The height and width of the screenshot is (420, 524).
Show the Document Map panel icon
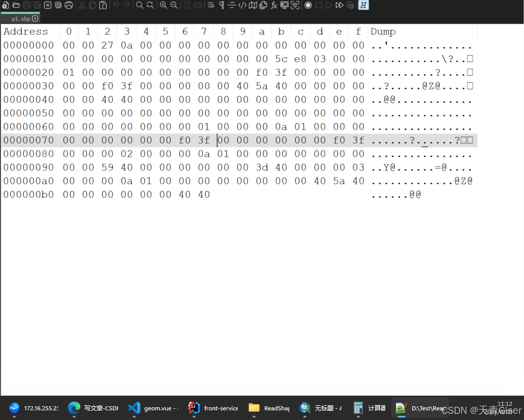click(253, 5)
